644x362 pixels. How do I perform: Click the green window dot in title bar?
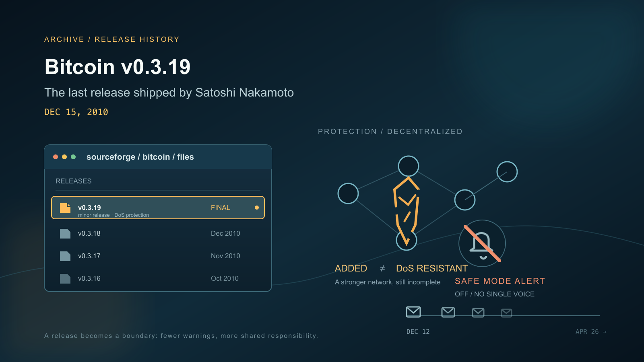[x=73, y=157]
